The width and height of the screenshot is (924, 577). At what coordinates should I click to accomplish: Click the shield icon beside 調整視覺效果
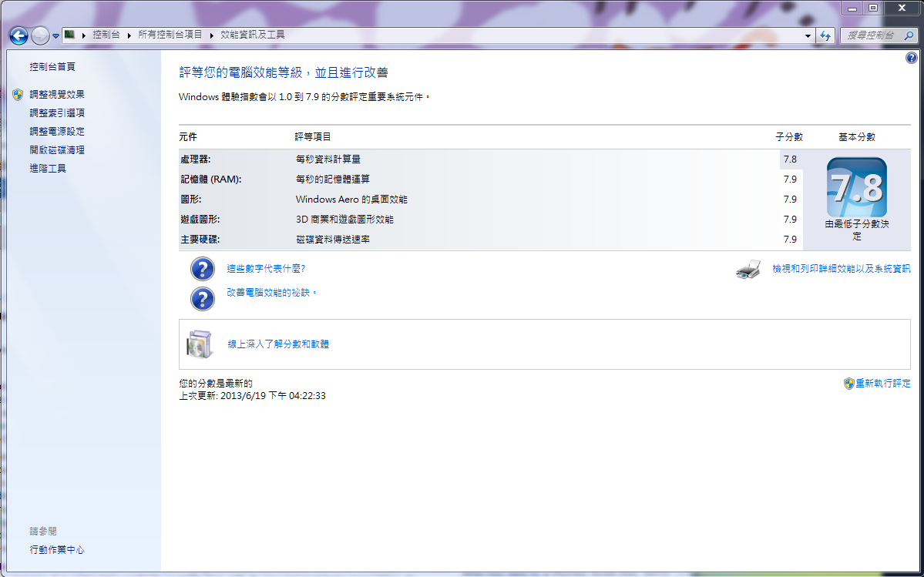pyautogui.click(x=18, y=94)
